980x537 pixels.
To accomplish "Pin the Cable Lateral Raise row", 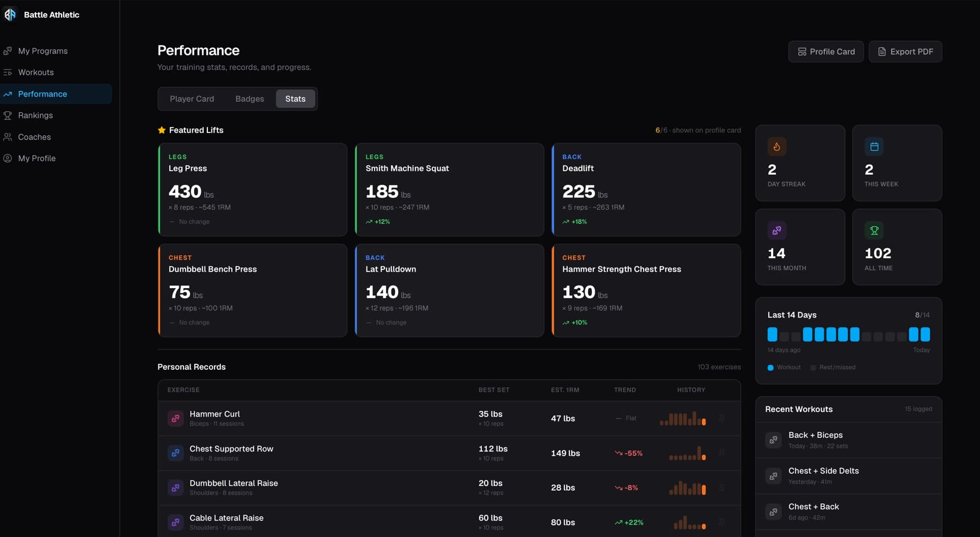I will pos(722,522).
